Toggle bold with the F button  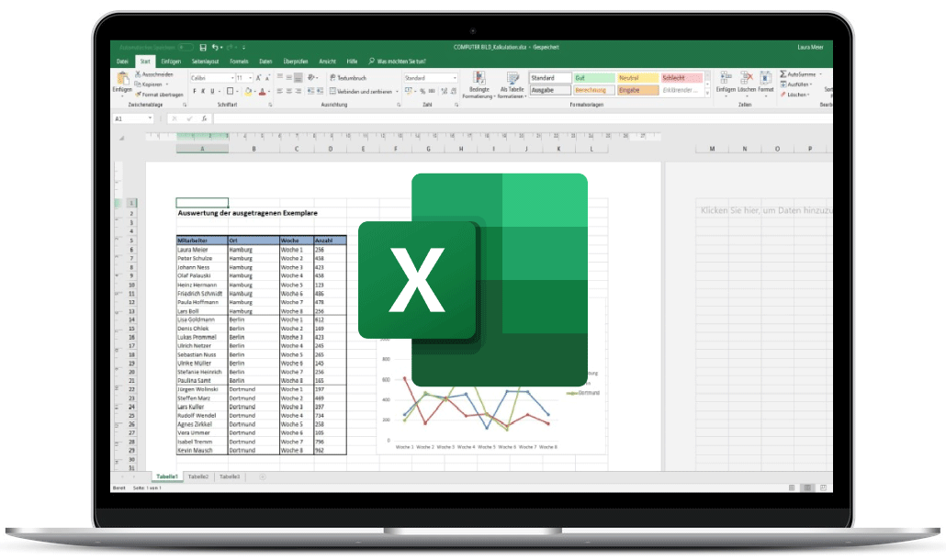(x=195, y=92)
